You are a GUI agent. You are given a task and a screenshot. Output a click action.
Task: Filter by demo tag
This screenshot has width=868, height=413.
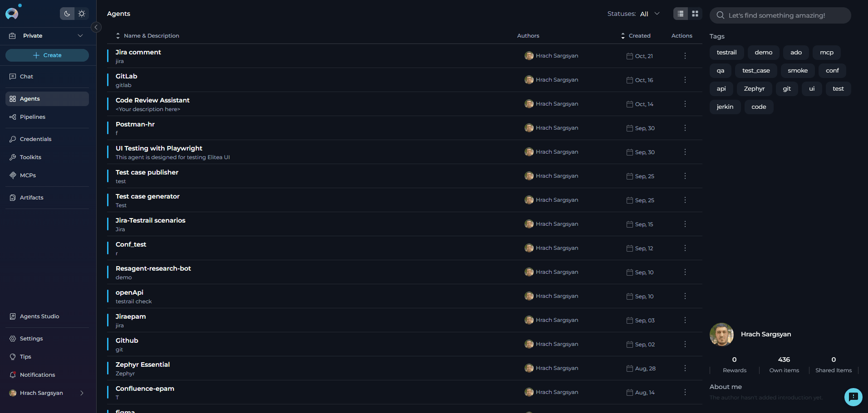click(x=764, y=53)
